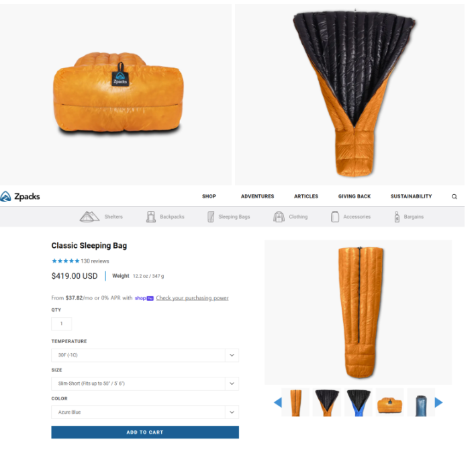
Task: Click the ADD TO CART button
Action: (x=145, y=433)
